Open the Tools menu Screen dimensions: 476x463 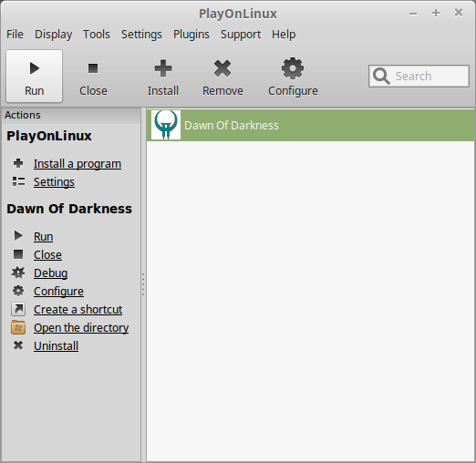97,35
